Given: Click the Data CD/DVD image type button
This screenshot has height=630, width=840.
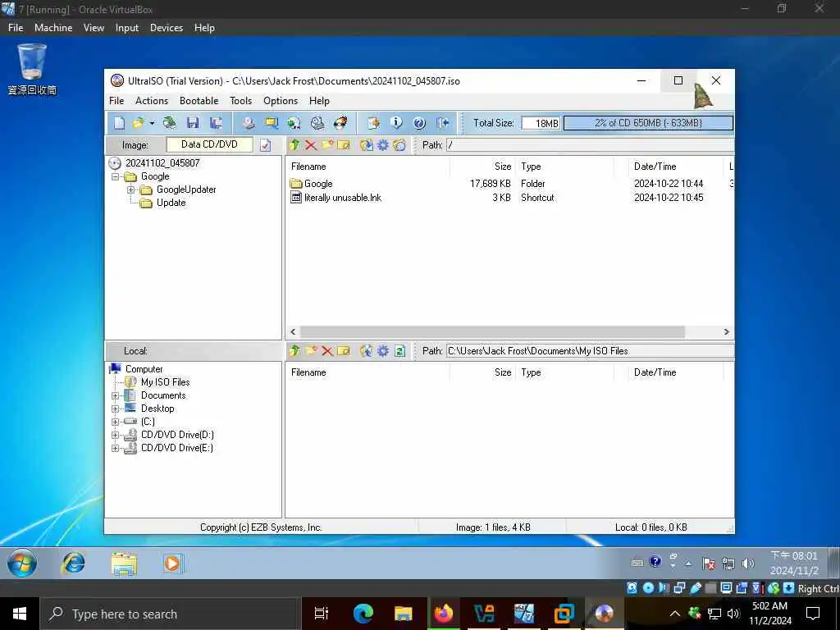Looking at the screenshot, I should coord(209,144).
